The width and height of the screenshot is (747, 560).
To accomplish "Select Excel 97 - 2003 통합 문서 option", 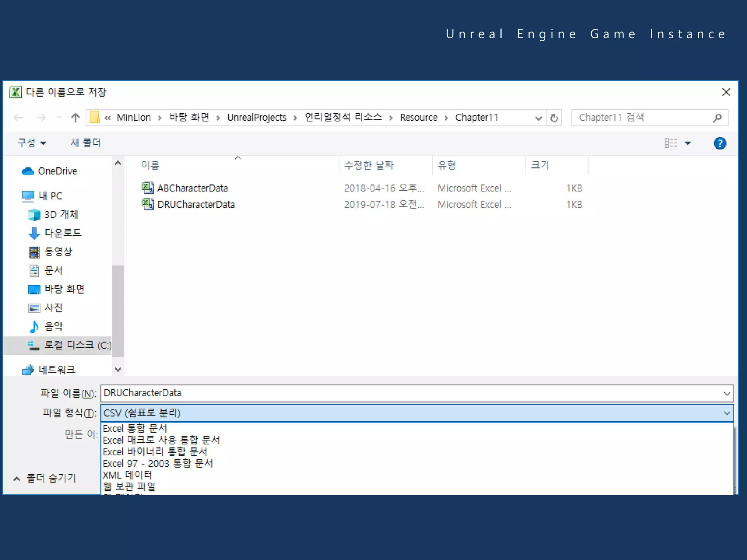I will pos(158,463).
